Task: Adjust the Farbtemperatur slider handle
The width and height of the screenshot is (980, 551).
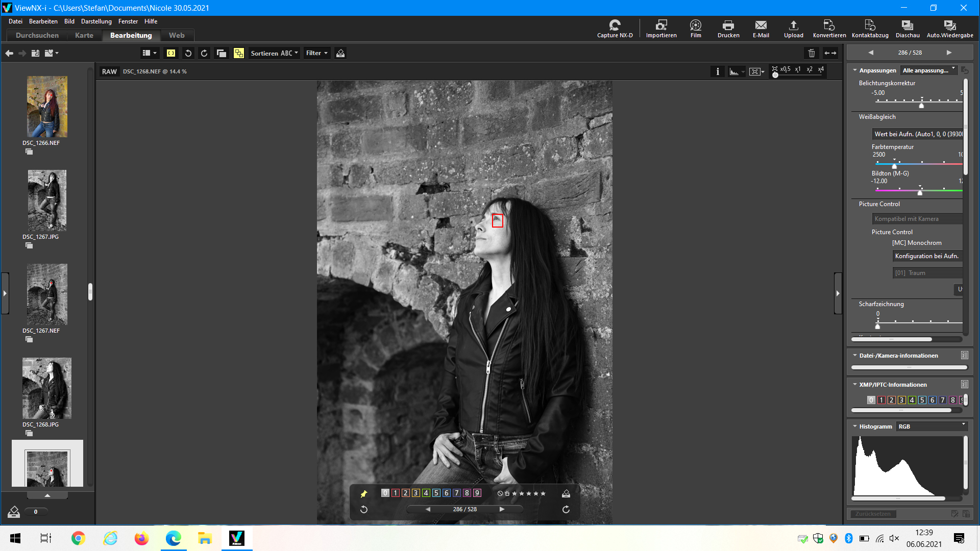Action: [x=894, y=166]
